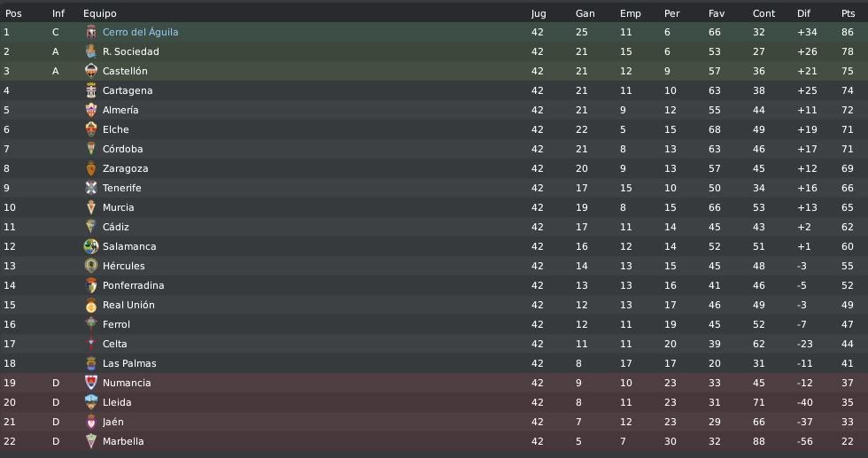868x458 pixels.
Task: Click the Castellón team crest
Action: tap(90, 71)
